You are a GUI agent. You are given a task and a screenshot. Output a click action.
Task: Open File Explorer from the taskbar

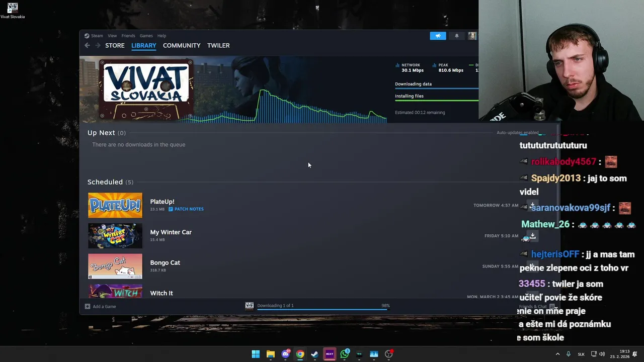(x=271, y=354)
